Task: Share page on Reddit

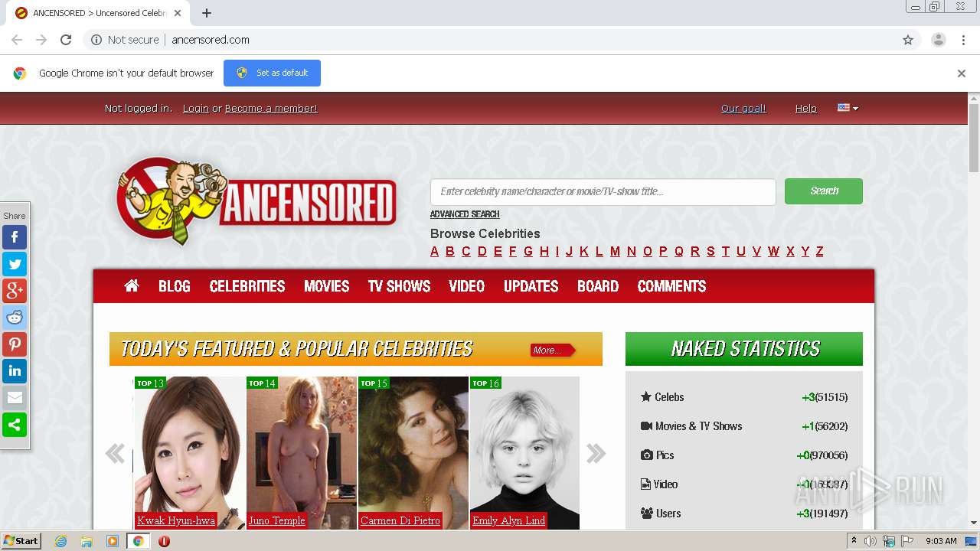Action: 15,318
